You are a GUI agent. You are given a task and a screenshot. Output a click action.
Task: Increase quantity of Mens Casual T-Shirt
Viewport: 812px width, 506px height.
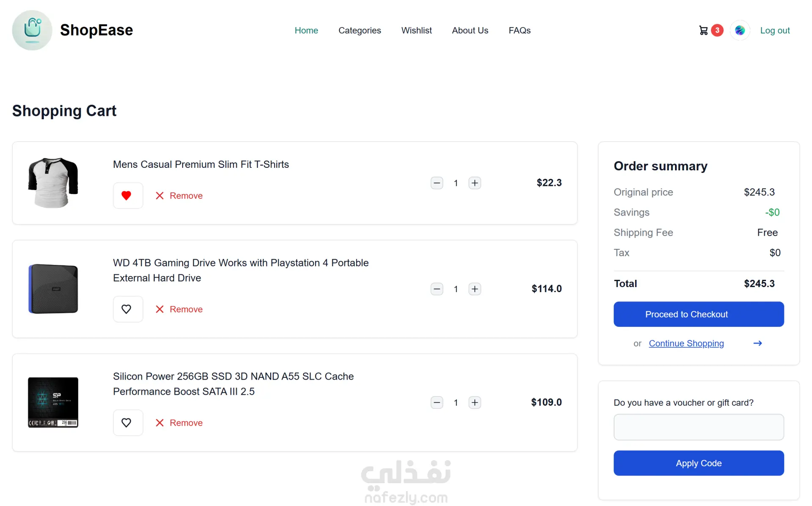[475, 183]
